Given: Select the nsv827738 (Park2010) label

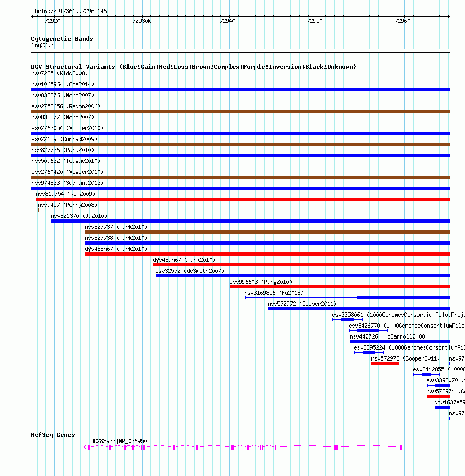Looking at the screenshot, I should click(x=116, y=238).
